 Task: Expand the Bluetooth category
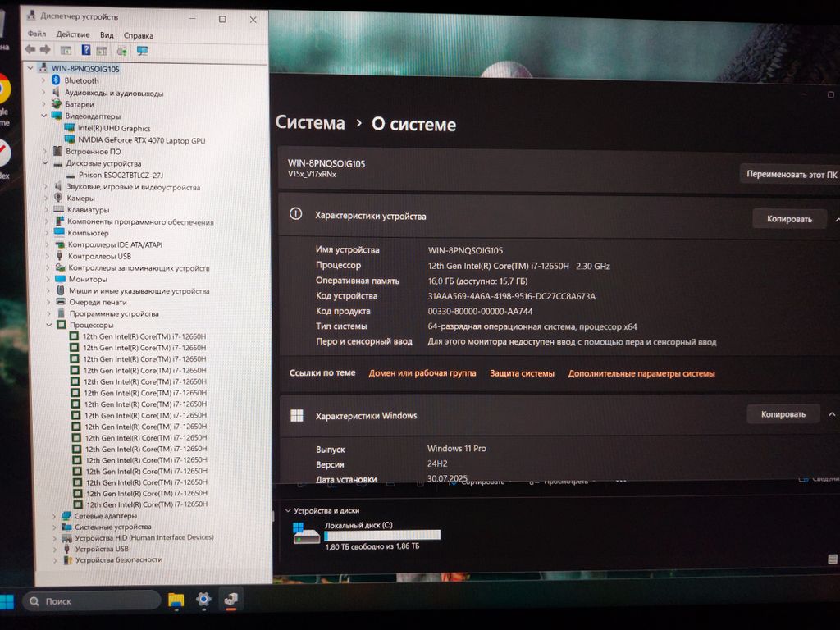(x=44, y=80)
